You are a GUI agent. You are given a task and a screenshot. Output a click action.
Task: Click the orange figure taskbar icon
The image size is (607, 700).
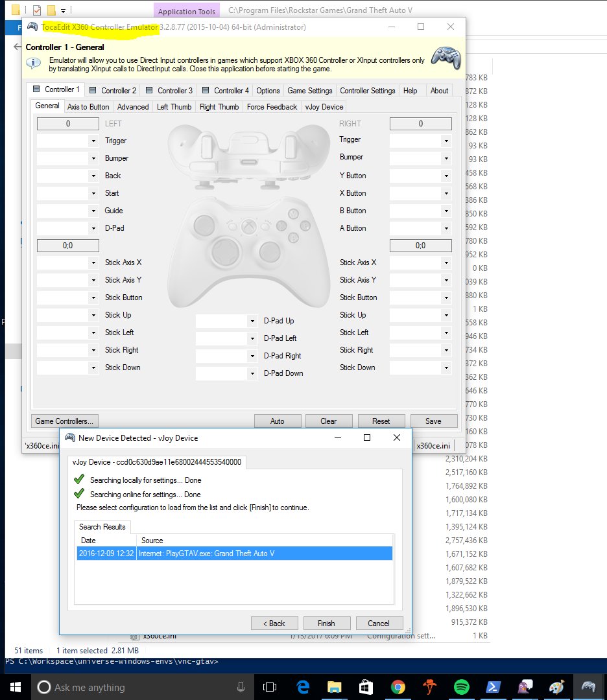click(x=429, y=687)
